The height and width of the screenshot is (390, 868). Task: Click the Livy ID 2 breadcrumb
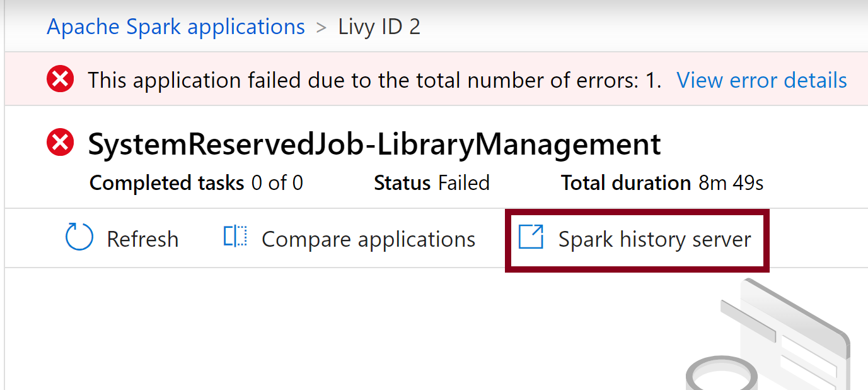[379, 26]
